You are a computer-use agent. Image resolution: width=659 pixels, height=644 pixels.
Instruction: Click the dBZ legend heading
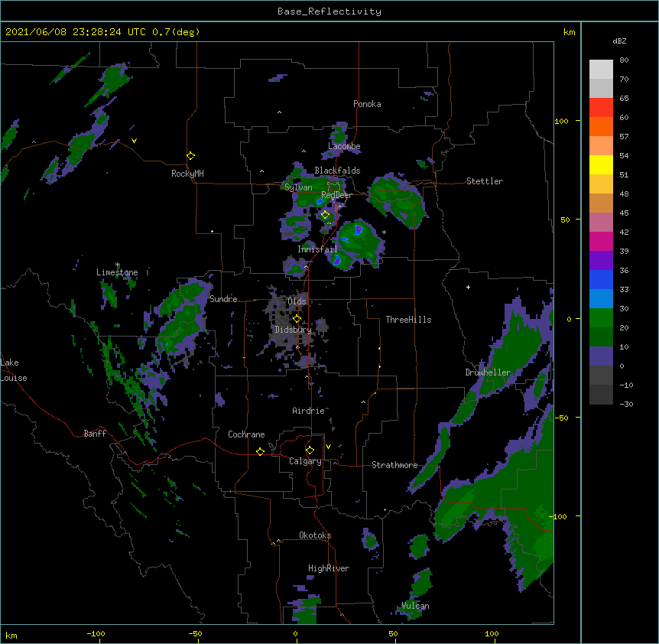(x=619, y=41)
